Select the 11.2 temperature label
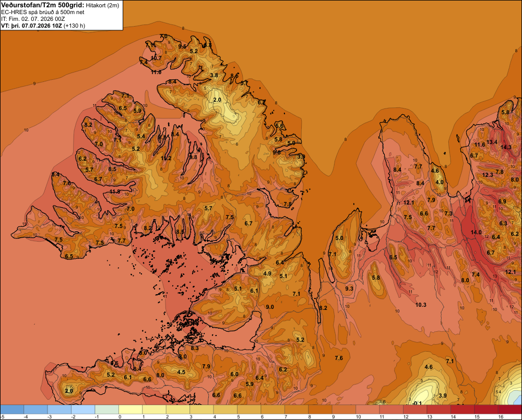Screen dimensions: 522x420 pyautogui.click(x=166, y=158)
